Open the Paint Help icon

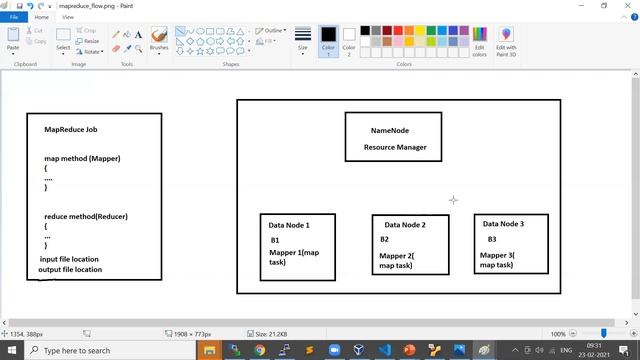[x=634, y=17]
